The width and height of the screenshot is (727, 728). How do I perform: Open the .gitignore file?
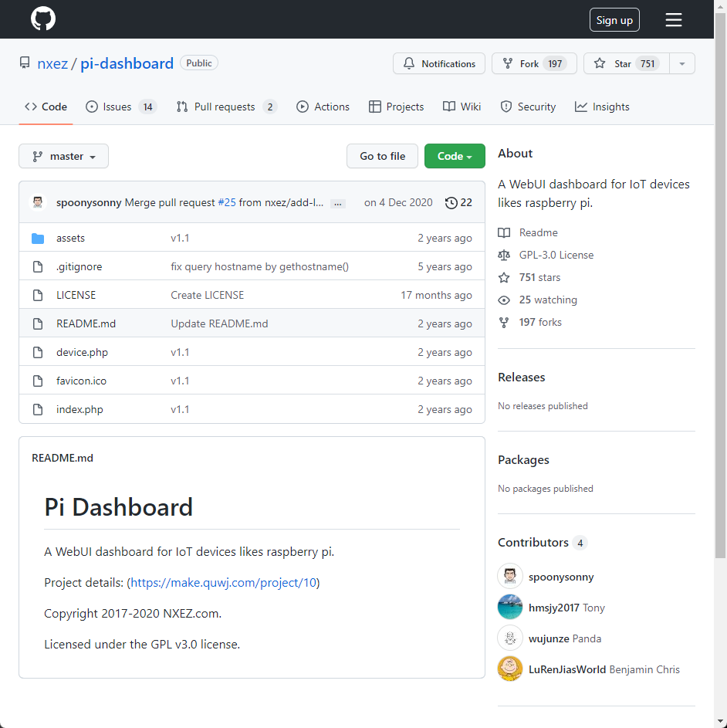(79, 266)
